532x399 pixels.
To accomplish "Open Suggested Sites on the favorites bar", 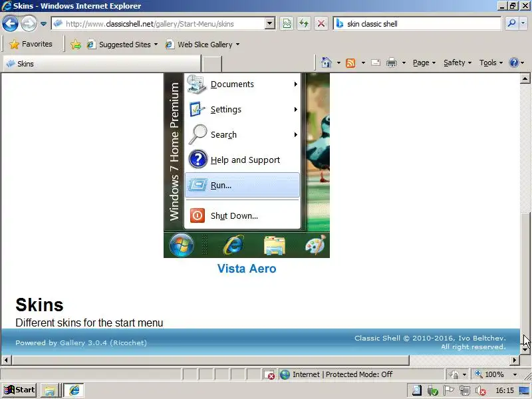I will click(122, 45).
